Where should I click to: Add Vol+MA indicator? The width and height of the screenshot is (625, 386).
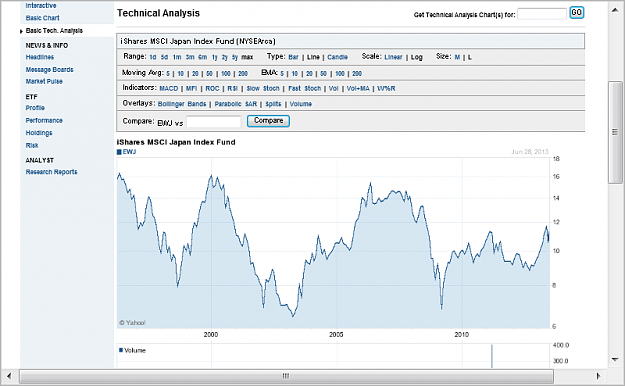358,89
